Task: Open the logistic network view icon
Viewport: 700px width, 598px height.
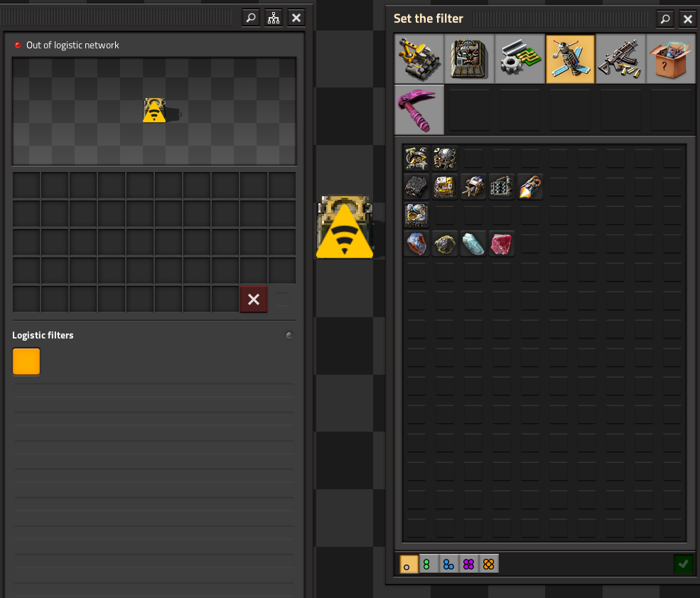Action: [x=273, y=18]
